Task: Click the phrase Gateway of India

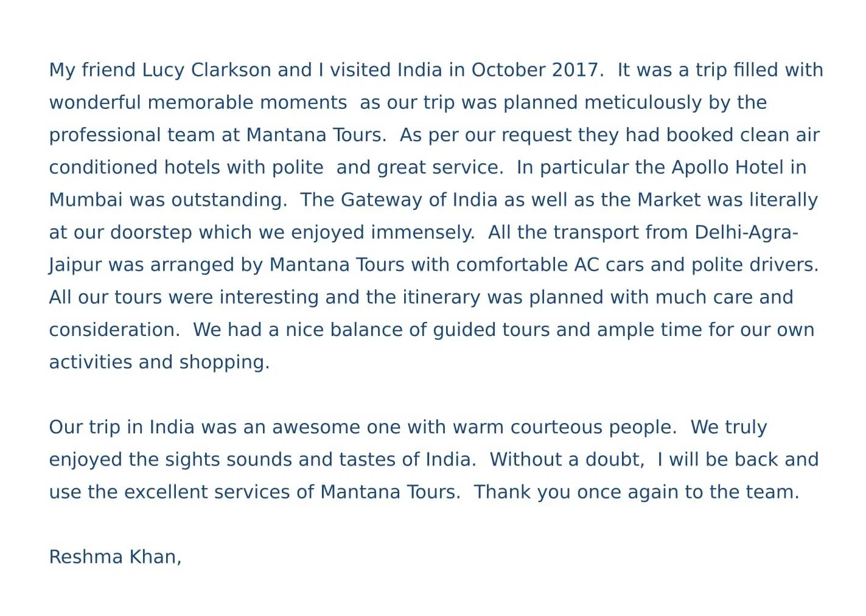Action: [419, 200]
